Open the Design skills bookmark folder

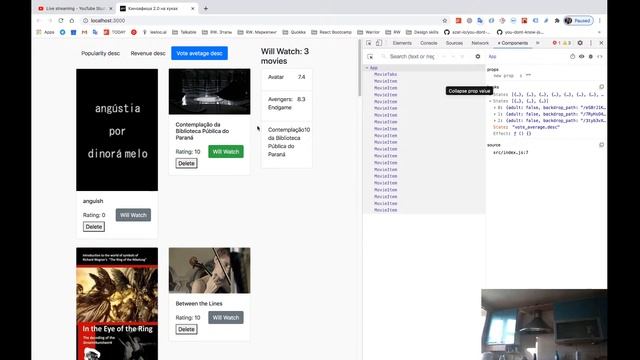click(422, 32)
